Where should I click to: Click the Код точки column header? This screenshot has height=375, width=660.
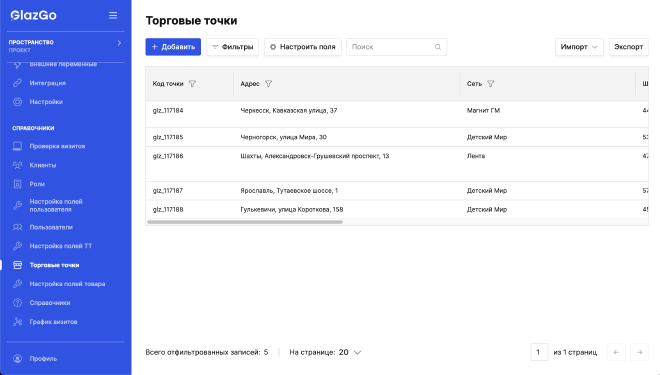(168, 84)
